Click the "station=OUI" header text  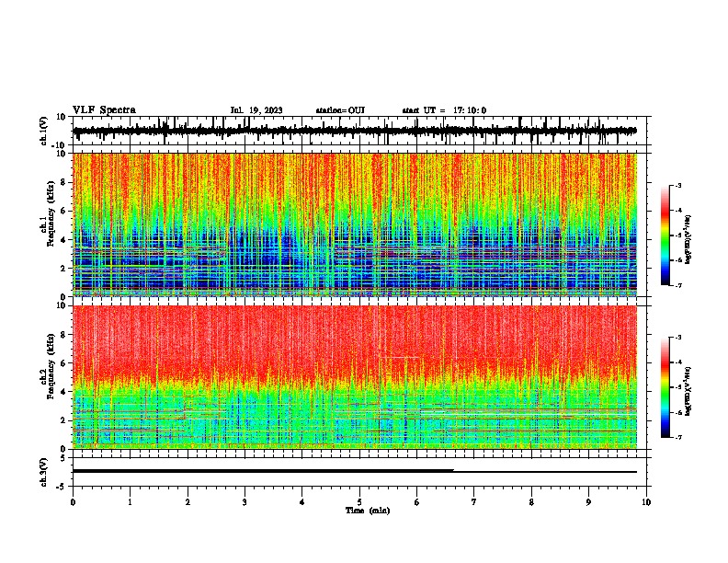(x=340, y=110)
